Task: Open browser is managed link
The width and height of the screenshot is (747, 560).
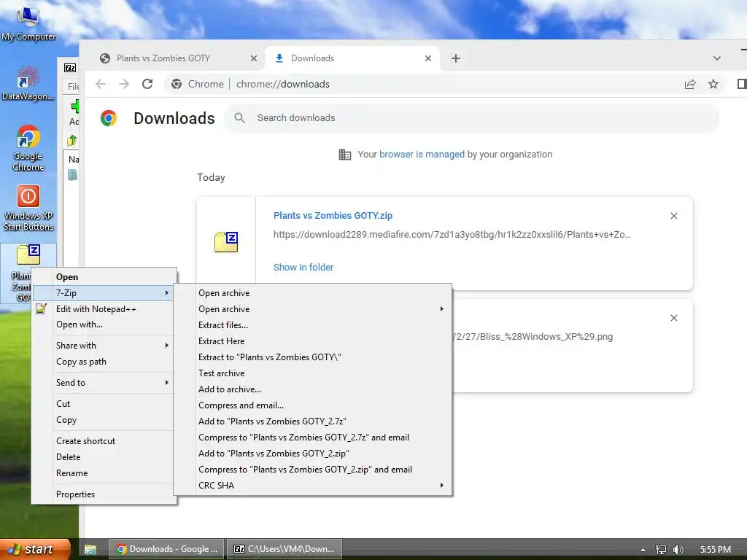Action: pos(422,155)
